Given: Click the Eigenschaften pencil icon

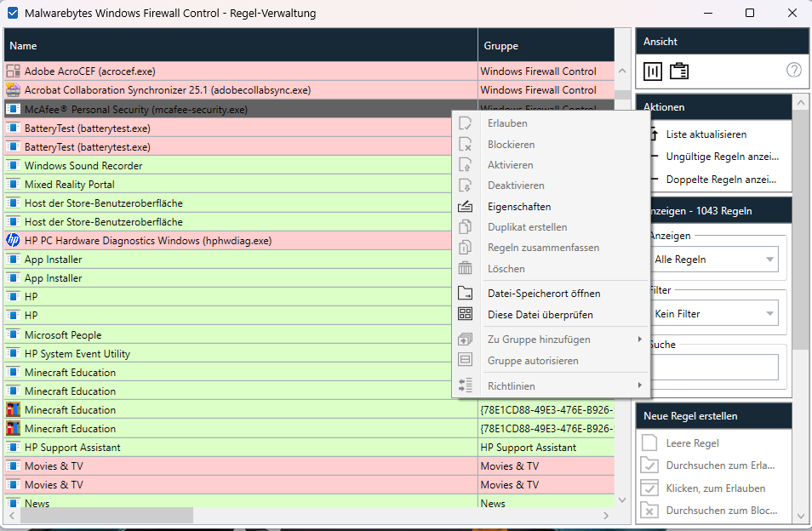Looking at the screenshot, I should 465,207.
